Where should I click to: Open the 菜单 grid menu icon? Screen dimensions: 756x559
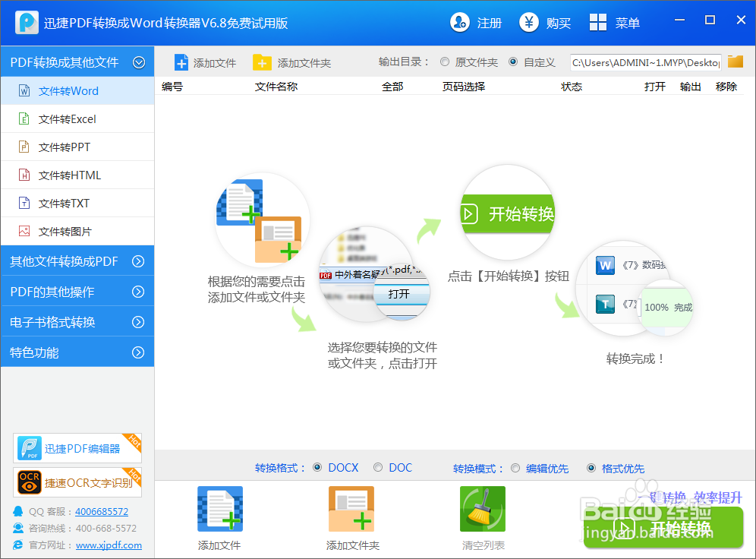pos(598,22)
